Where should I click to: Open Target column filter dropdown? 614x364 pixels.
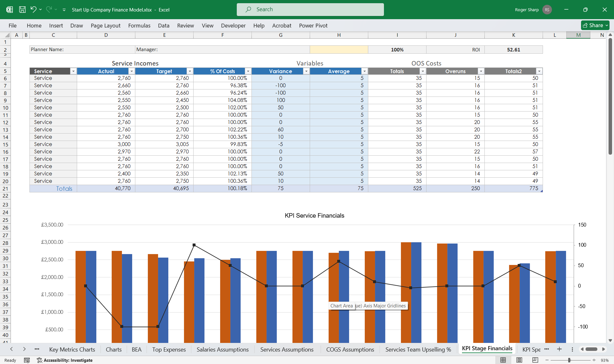(x=190, y=71)
